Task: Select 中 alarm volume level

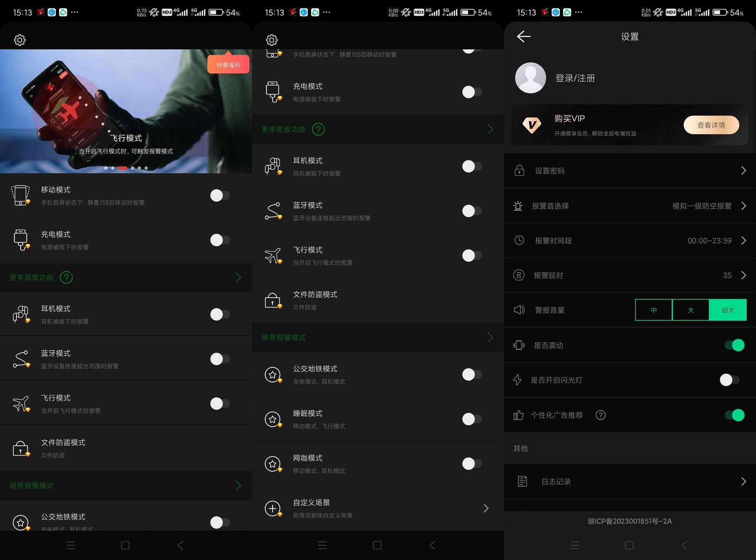Action: [654, 310]
